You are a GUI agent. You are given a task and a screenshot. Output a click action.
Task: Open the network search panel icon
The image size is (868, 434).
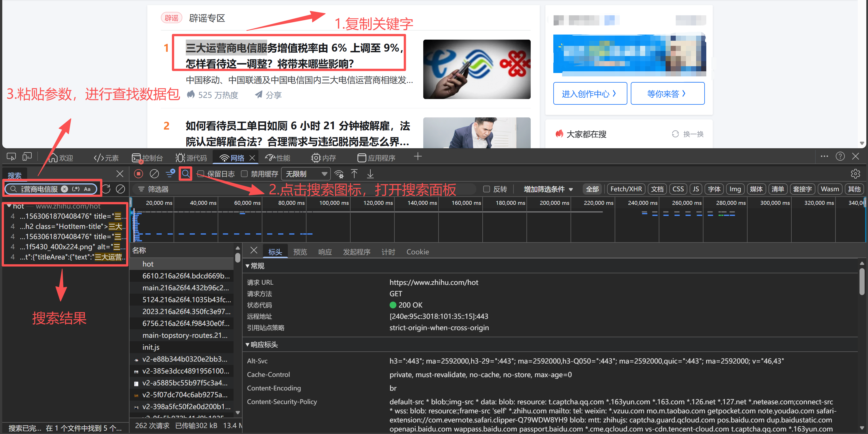(x=186, y=174)
